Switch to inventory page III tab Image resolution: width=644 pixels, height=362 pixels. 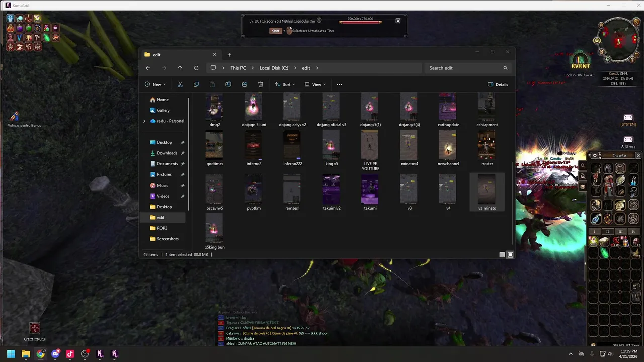click(620, 232)
